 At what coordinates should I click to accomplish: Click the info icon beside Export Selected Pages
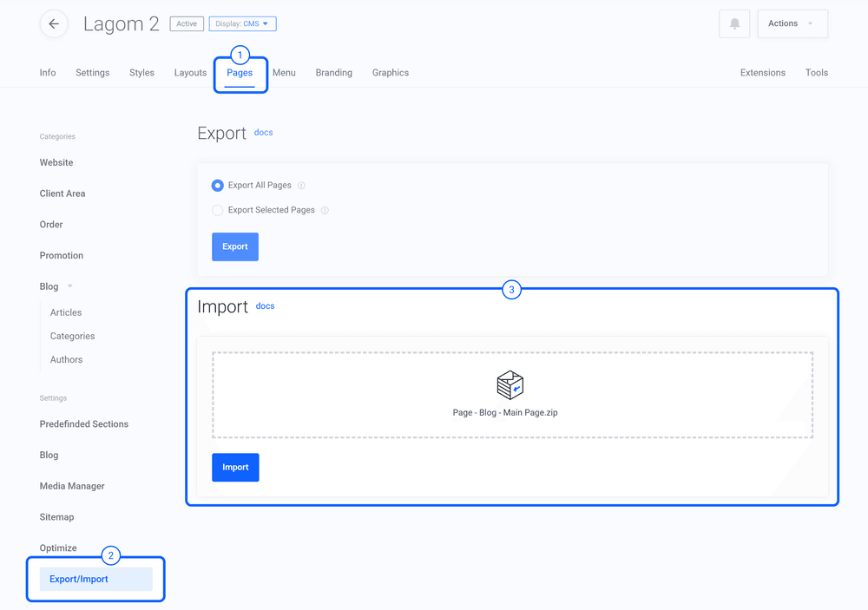324,210
